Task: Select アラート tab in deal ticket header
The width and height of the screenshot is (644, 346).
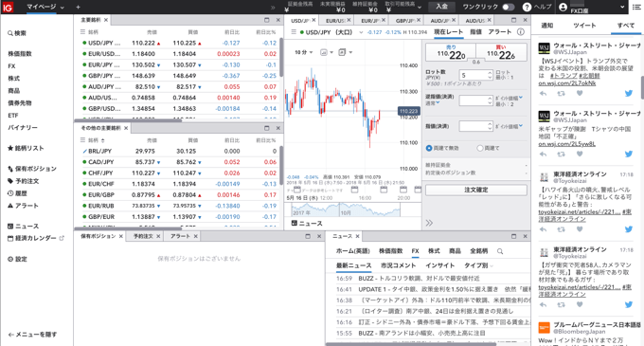Action: point(499,32)
